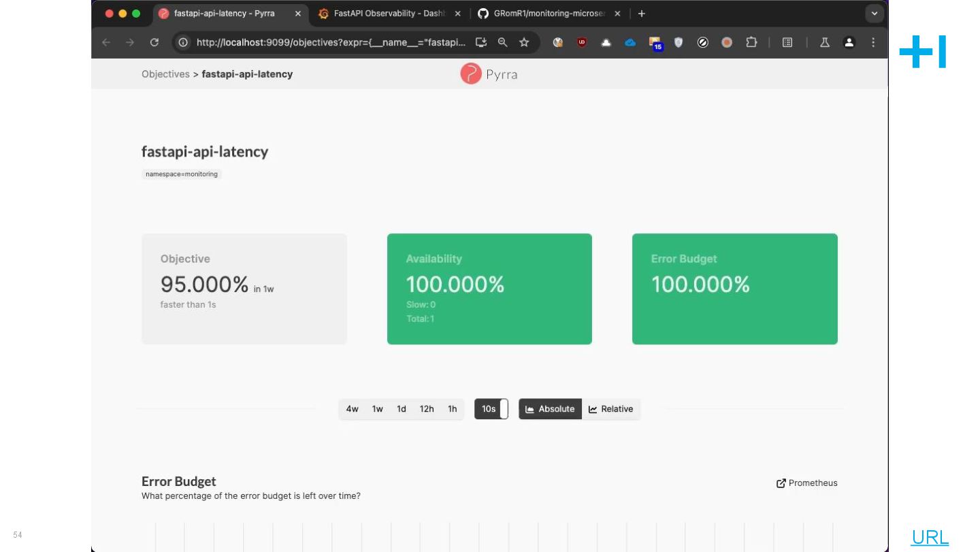Image resolution: width=980 pixels, height=552 pixels.
Task: Click the address bar URL
Action: click(331, 42)
